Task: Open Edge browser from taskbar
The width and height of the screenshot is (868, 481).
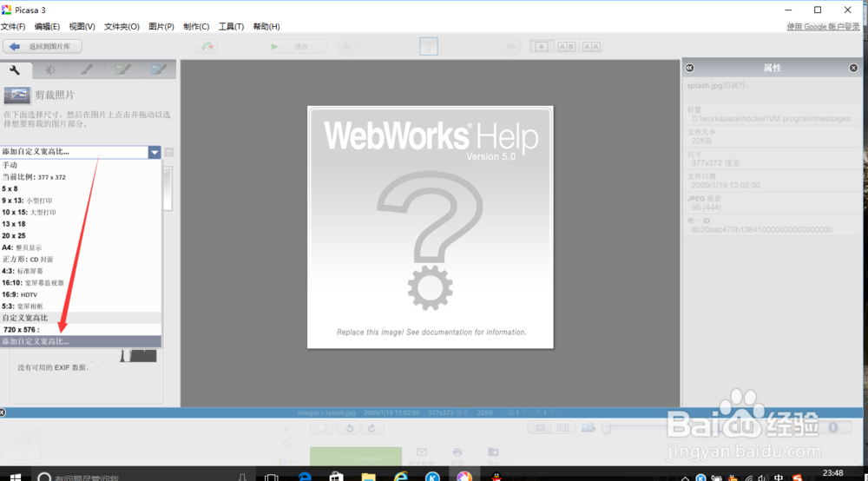Action: point(305,477)
